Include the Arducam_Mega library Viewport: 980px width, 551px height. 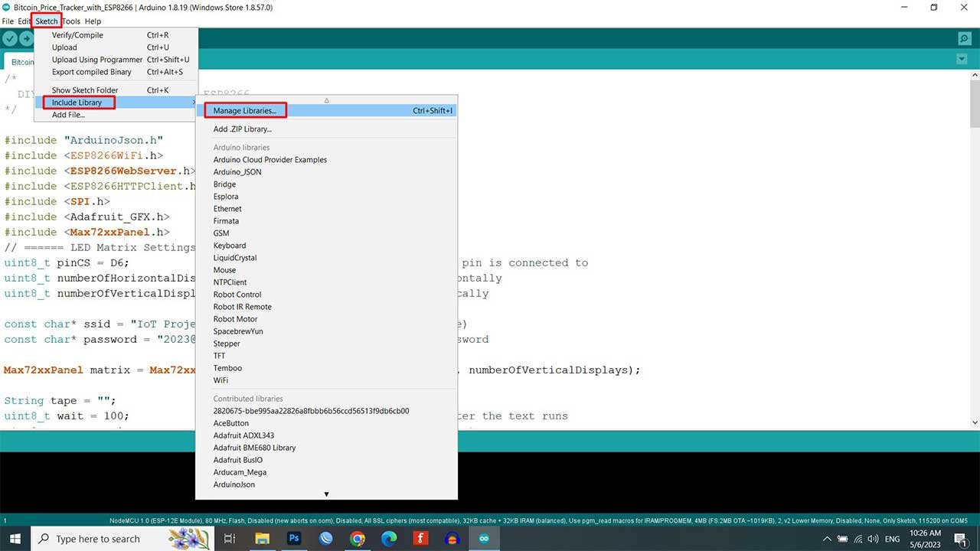(x=328, y=472)
